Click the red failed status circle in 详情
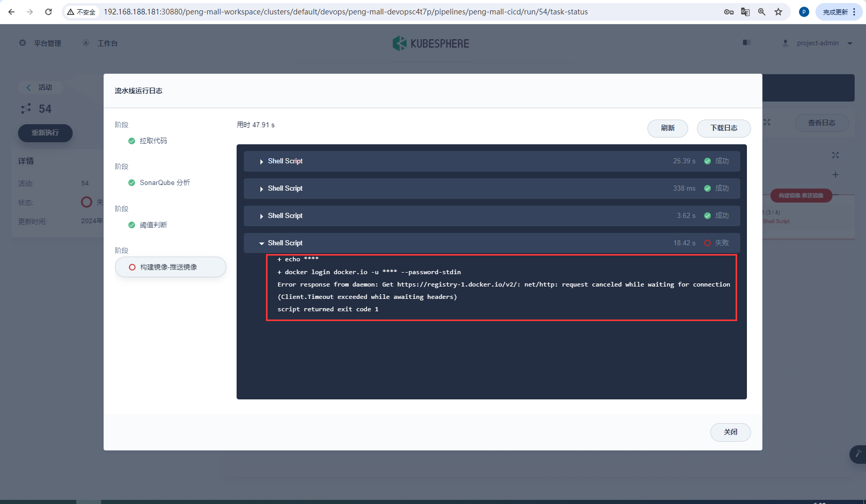Screen dimensions: 866x504 (87, 202)
